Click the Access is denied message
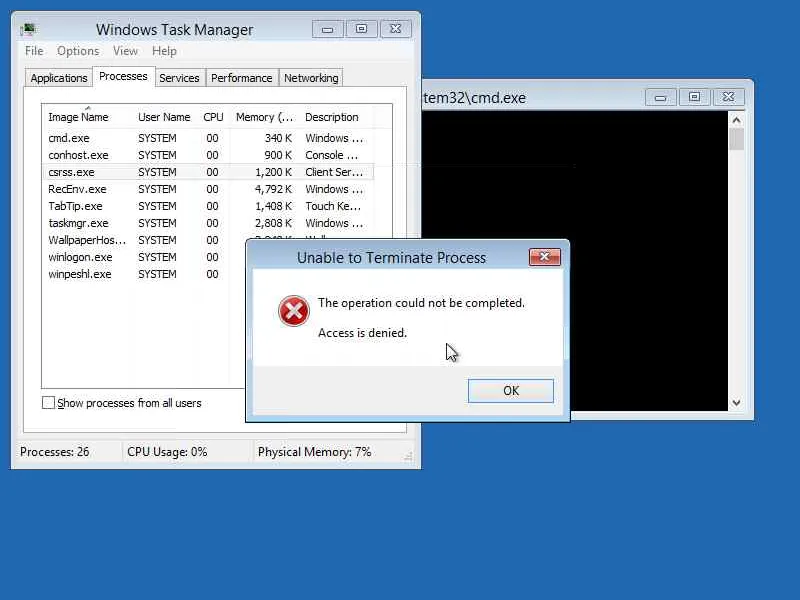The height and width of the screenshot is (600, 800). pos(362,333)
